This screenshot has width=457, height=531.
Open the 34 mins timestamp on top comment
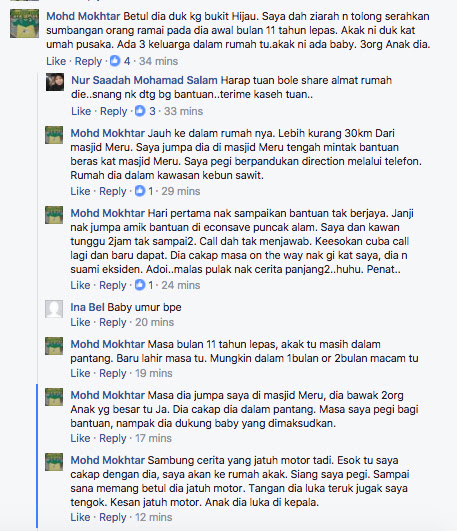(158, 61)
